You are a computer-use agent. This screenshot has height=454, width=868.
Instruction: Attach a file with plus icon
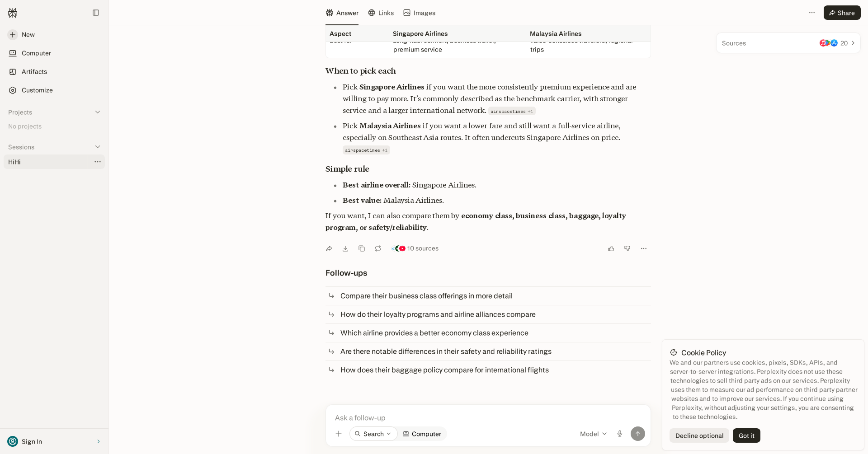click(x=339, y=434)
